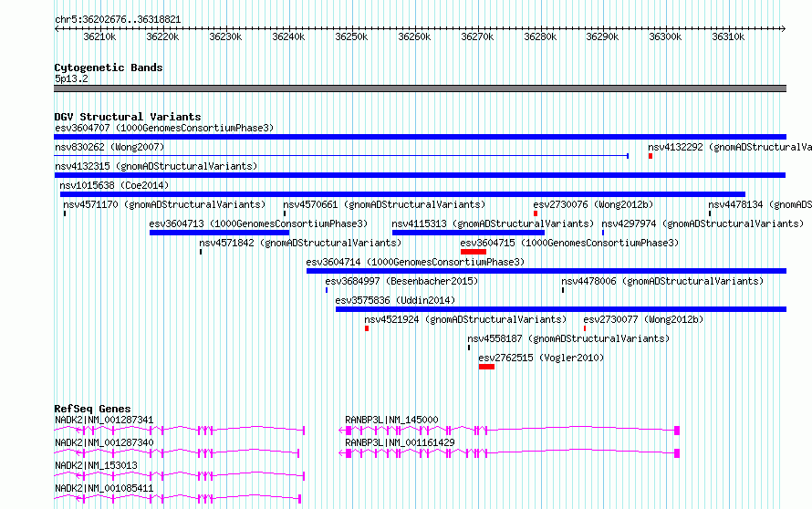812x509 pixels.
Task: Click the DGV Structural Variants track title
Action: 128,117
